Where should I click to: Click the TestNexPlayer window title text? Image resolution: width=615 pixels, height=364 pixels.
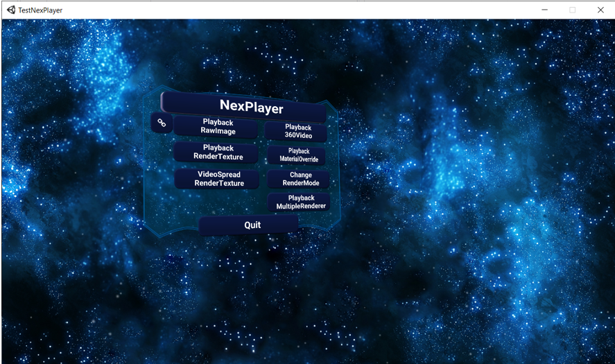point(40,10)
